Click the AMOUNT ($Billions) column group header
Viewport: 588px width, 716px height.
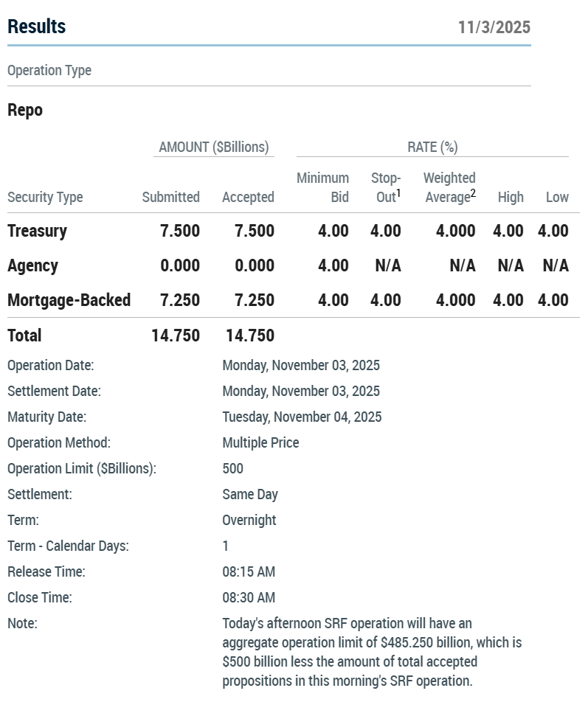tap(214, 147)
